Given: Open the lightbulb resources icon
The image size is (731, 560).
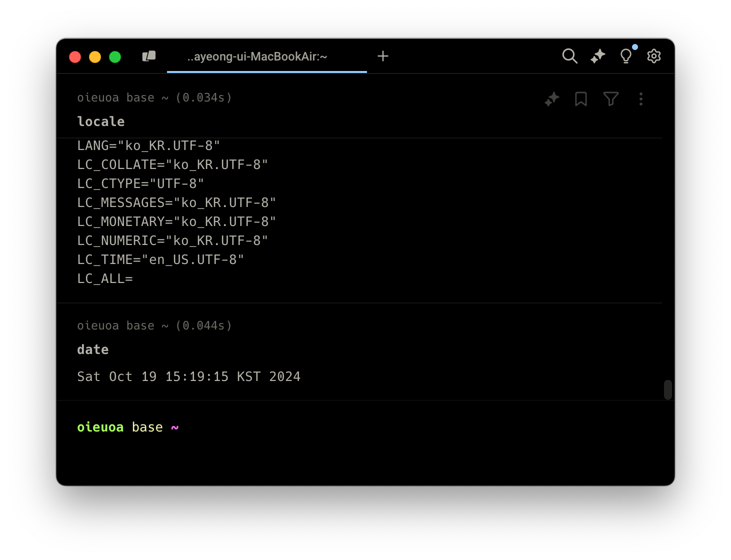Looking at the screenshot, I should click(x=625, y=56).
